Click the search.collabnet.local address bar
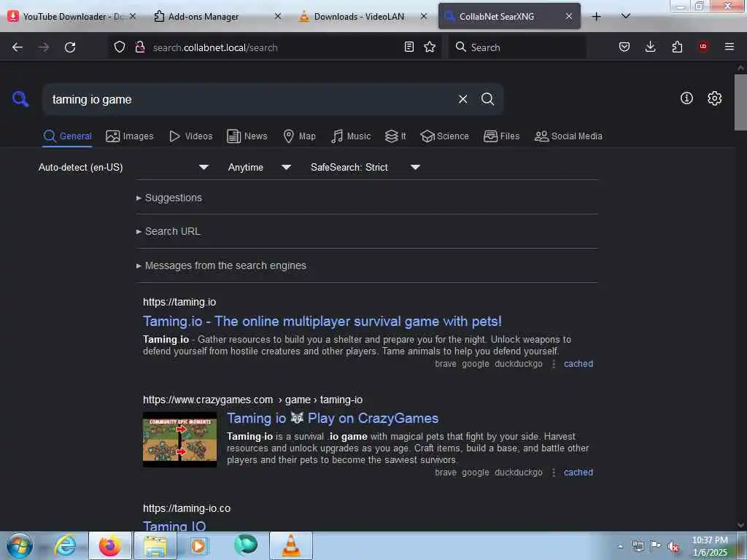Screen dimensions: 747x560 [x=274, y=47]
